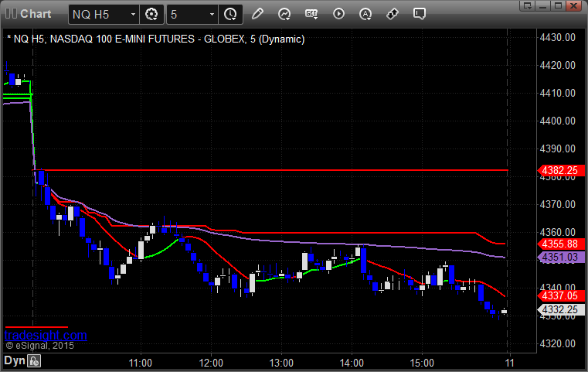Click the 4370.00 price axis label
Image resolution: width=588 pixels, height=372 pixels.
pos(557,205)
